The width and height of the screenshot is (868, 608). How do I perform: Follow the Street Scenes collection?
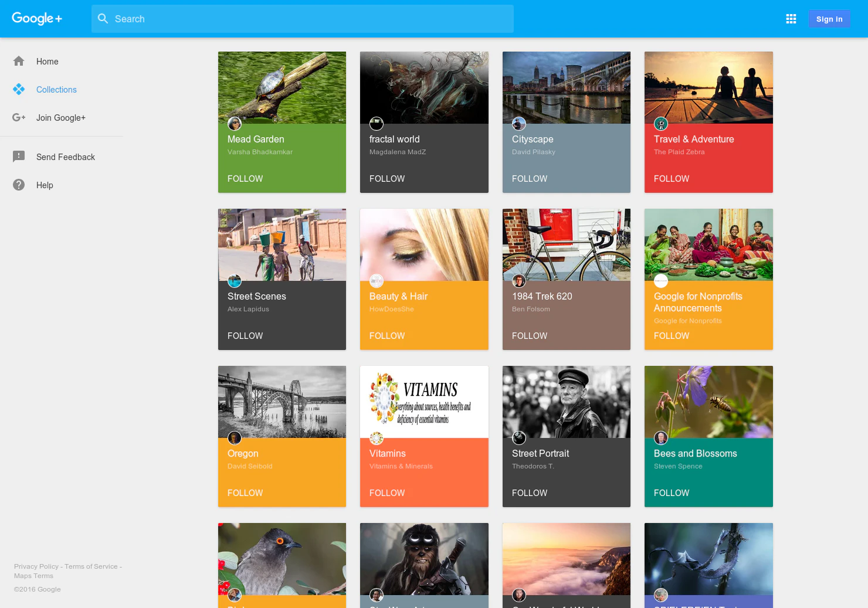tap(245, 335)
